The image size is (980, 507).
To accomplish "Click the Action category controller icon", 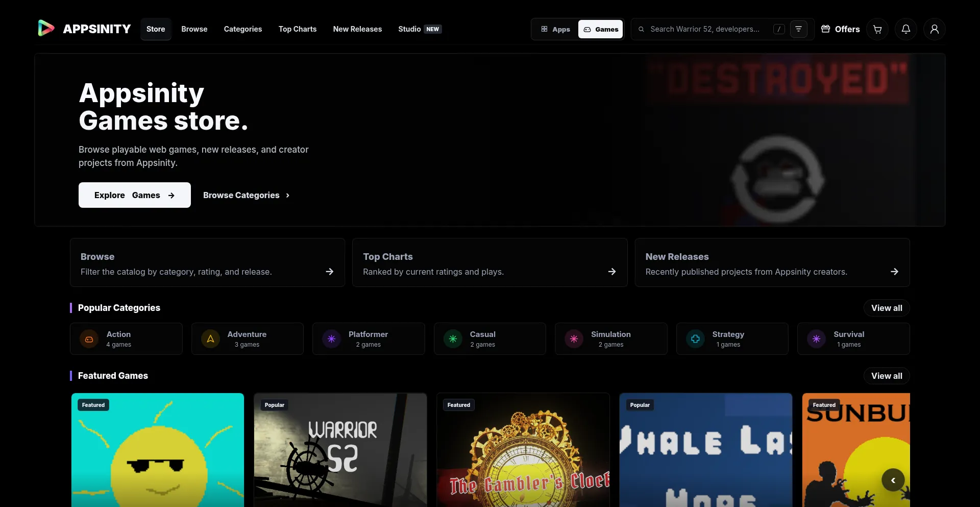I will click(89, 339).
